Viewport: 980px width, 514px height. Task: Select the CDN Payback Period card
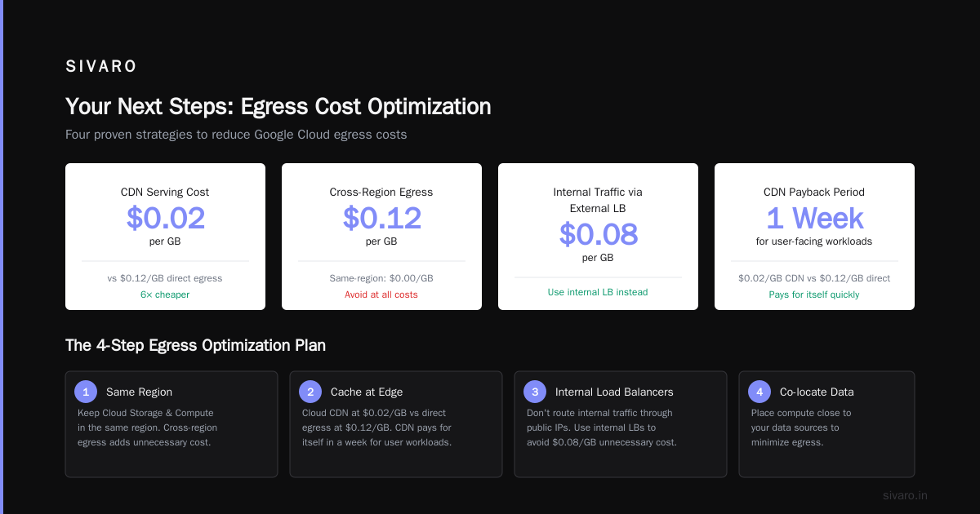tap(814, 237)
